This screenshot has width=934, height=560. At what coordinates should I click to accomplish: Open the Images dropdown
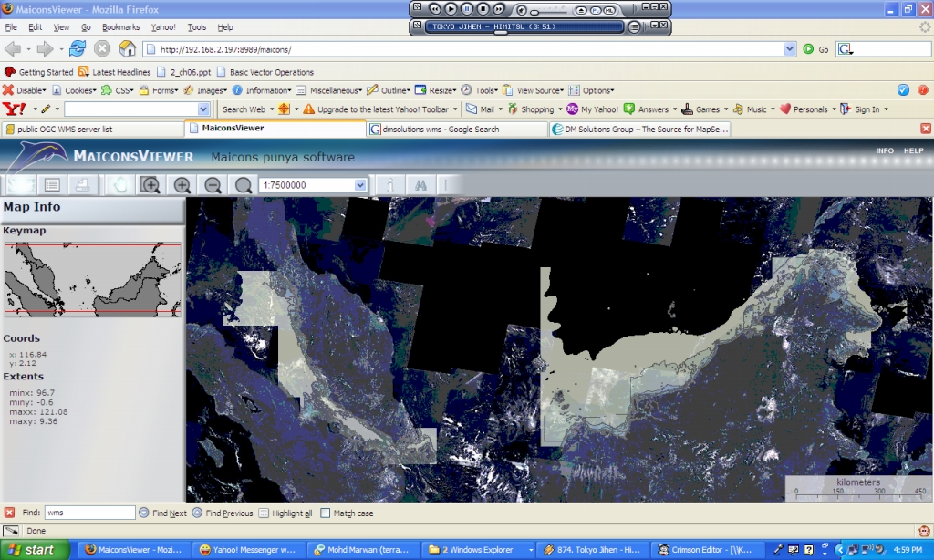point(205,90)
